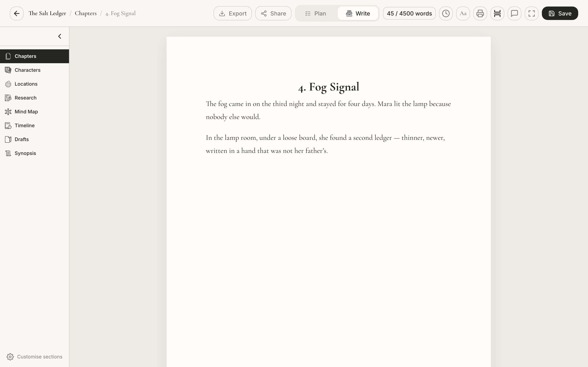
Task: Open the comments speech bubble icon
Action: tap(514, 13)
